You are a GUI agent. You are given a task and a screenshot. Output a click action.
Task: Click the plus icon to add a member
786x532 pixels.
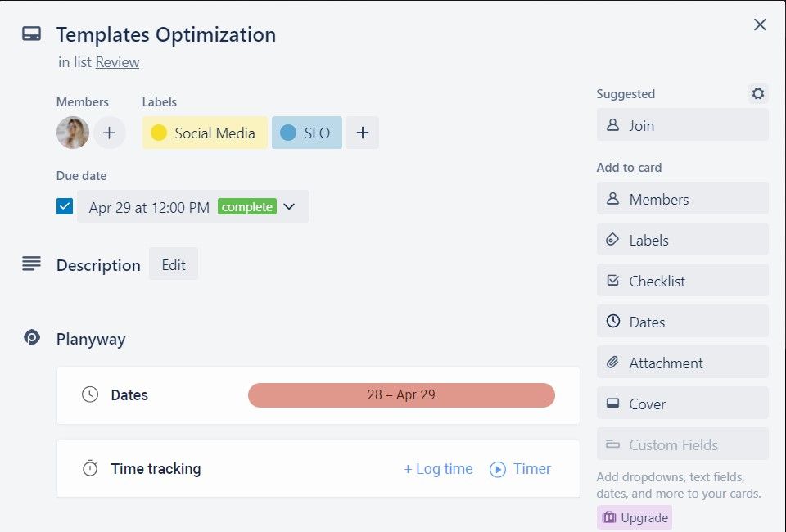pyautogui.click(x=109, y=133)
